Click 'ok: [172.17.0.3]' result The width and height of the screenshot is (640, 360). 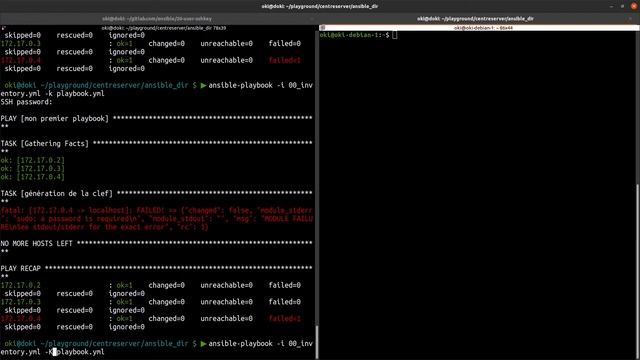33,168
